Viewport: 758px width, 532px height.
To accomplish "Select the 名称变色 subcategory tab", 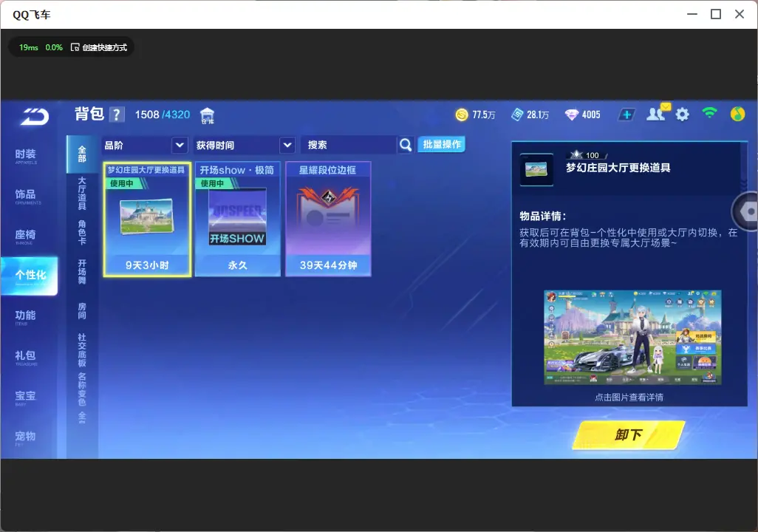I will coord(82,389).
